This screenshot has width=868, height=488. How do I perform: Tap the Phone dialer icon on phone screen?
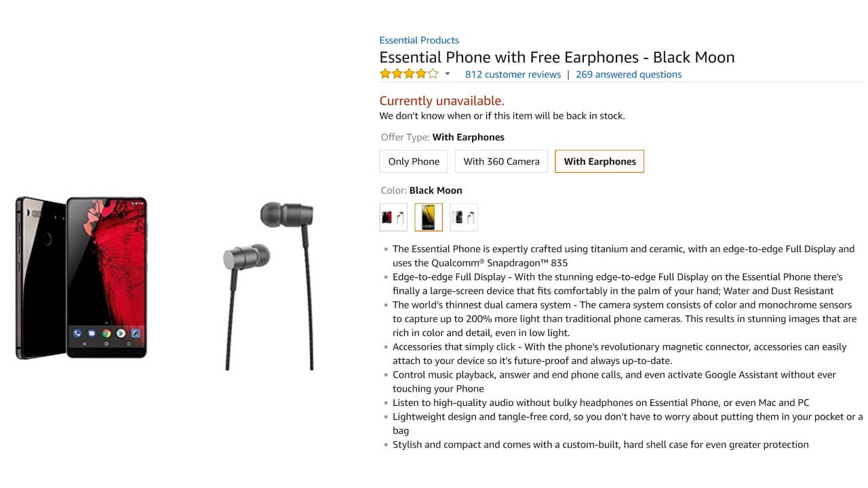click(x=78, y=333)
